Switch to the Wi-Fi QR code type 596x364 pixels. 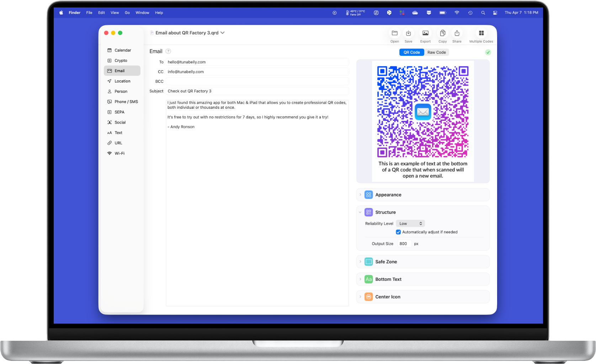pos(119,153)
